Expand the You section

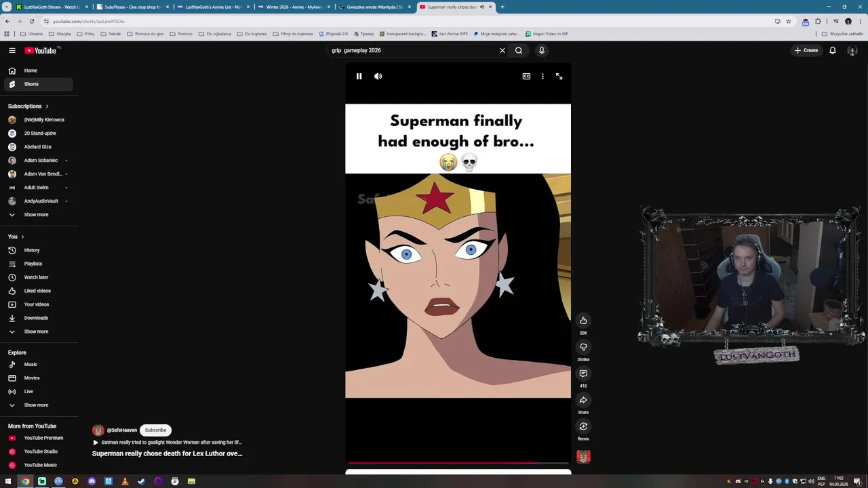click(16, 237)
